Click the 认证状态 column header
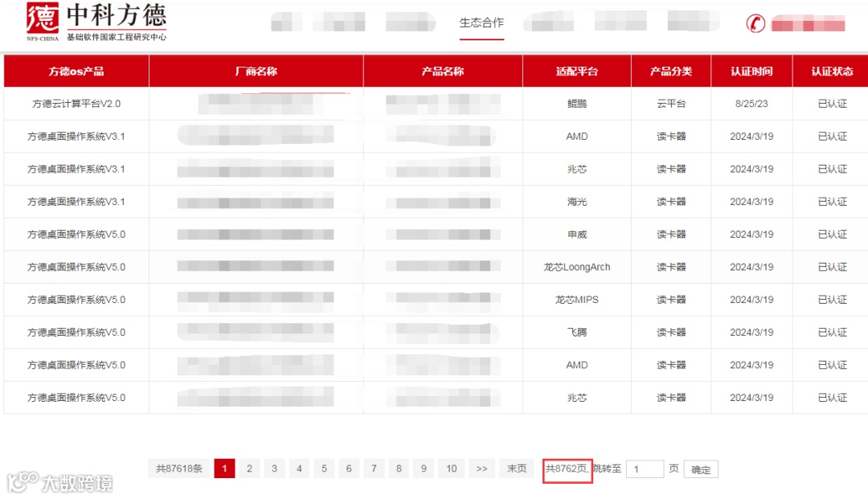 click(x=832, y=71)
